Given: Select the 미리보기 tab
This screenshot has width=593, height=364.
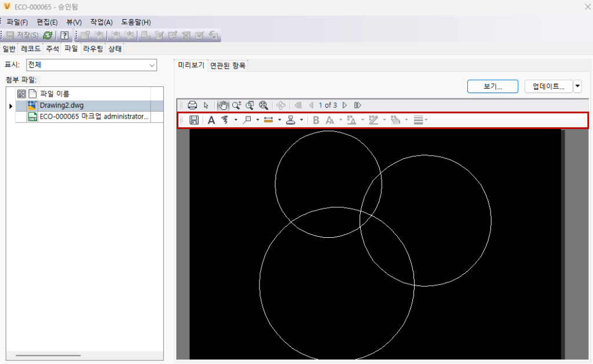Looking at the screenshot, I should coord(191,65).
